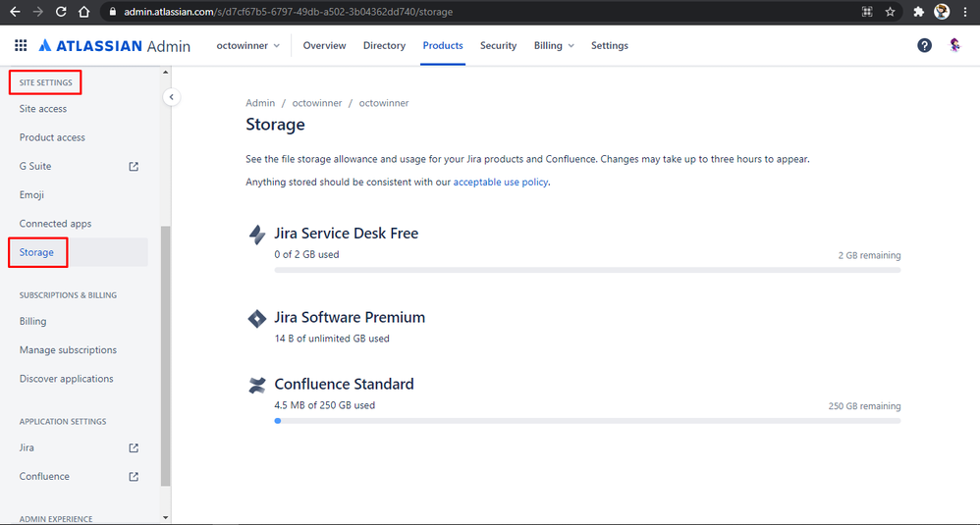Click the site lock icon in address bar

pyautogui.click(x=113, y=12)
